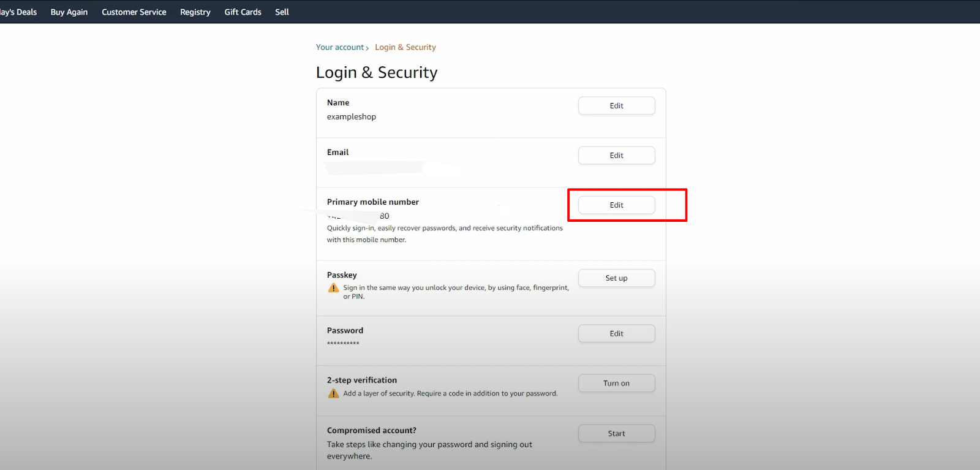Click the 'Quickly sign-in, easily recover passwords' description
Screen dimensions: 980x470
(x=445, y=233)
